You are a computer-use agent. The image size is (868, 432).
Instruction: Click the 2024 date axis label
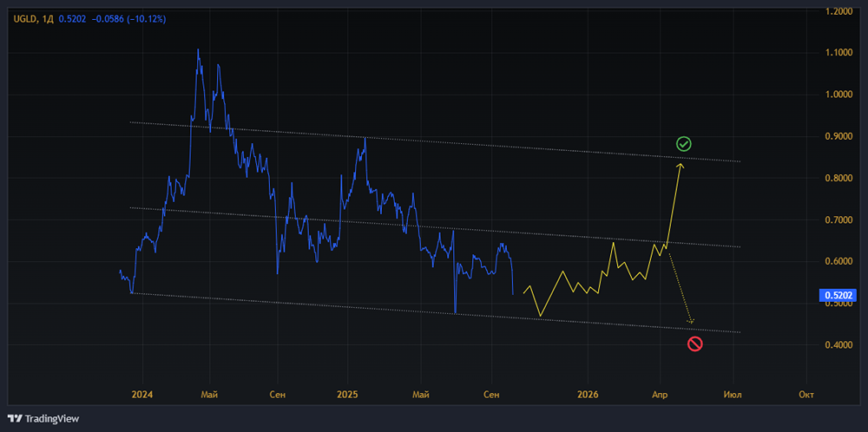[143, 395]
